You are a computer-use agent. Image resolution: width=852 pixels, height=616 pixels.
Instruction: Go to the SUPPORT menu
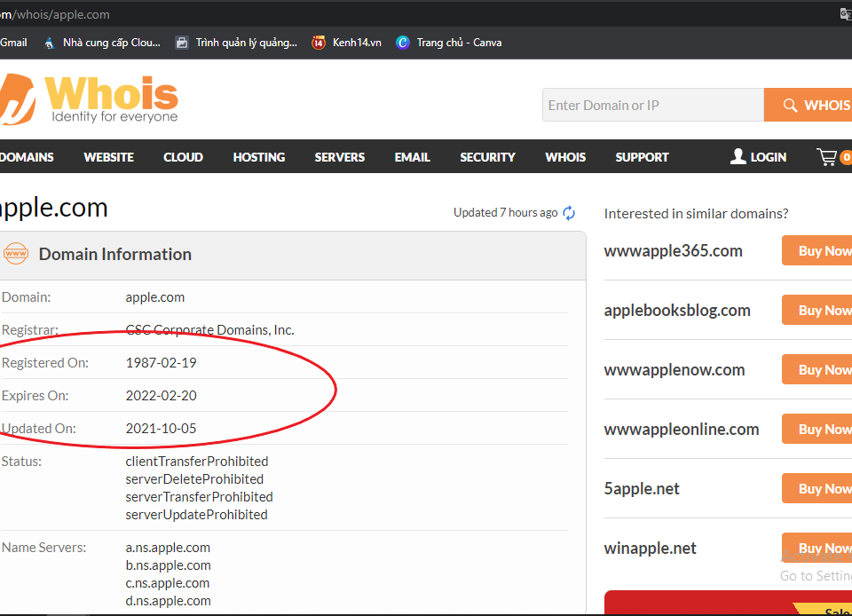(642, 157)
